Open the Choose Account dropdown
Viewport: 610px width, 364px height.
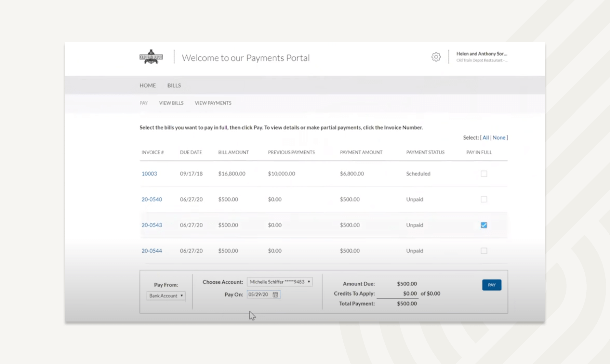(x=280, y=282)
